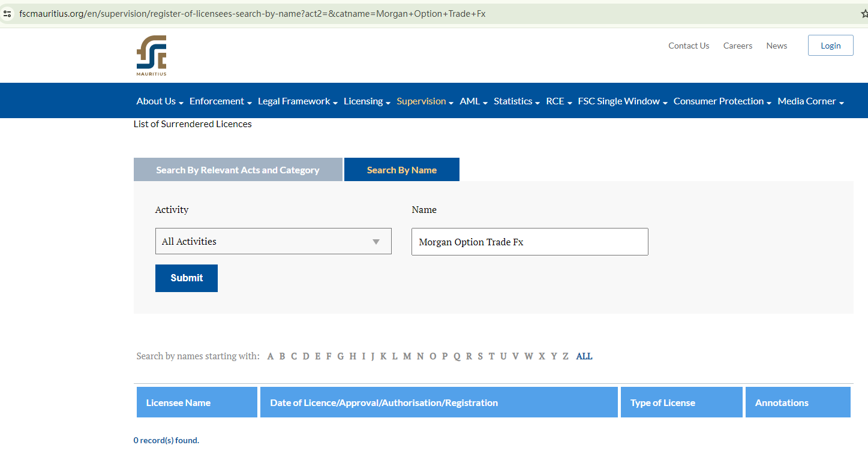The image size is (868, 469).
Task: Click the Name search input field
Action: pos(530,242)
